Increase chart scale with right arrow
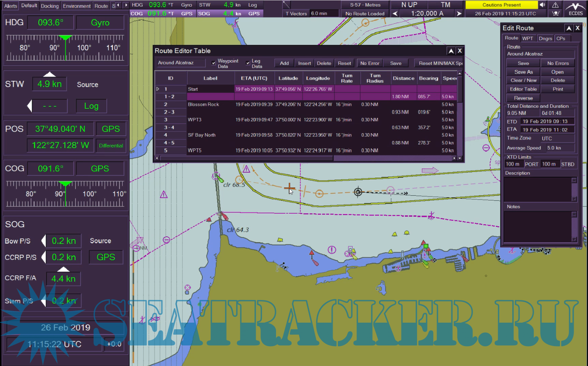This screenshot has height=366, width=588. 459,14
